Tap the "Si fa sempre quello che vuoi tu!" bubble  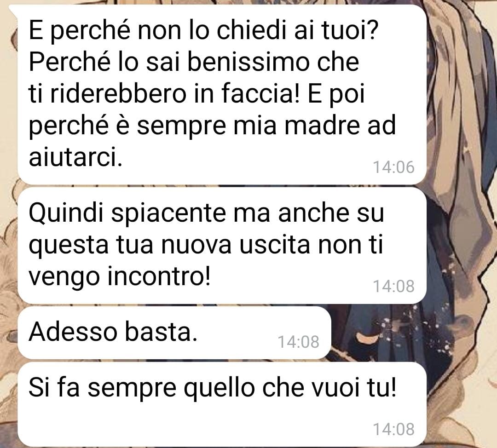[222, 404]
